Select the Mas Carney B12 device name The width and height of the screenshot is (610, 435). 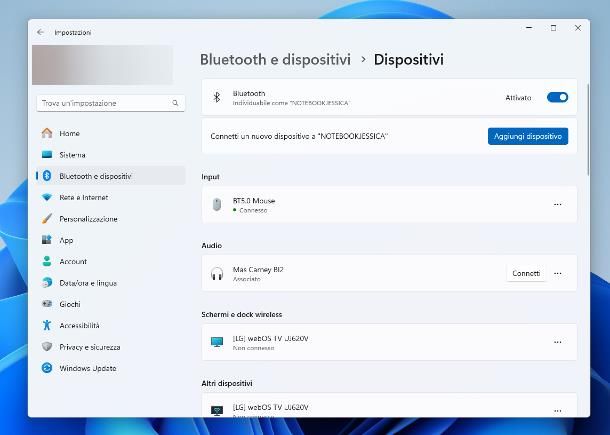258,269
